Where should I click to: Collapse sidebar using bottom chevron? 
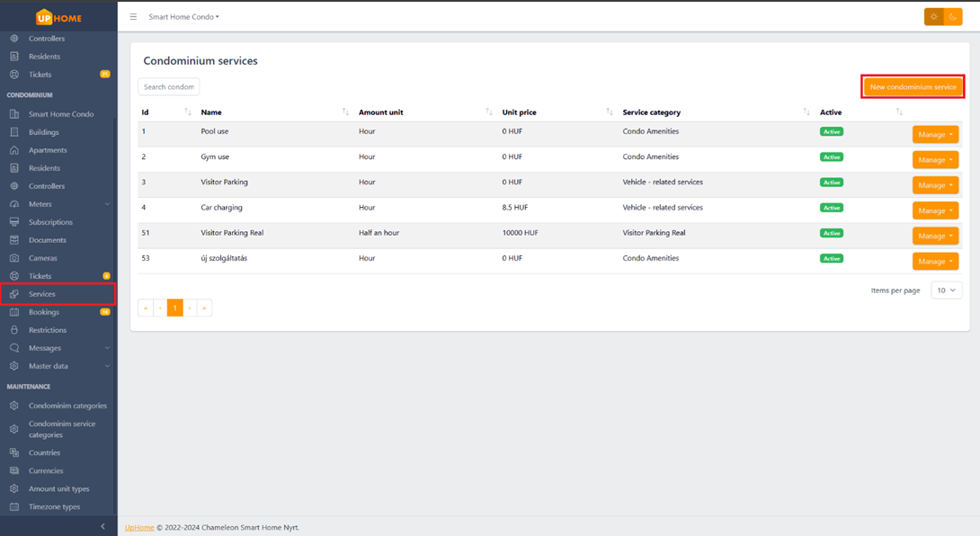coord(102,526)
